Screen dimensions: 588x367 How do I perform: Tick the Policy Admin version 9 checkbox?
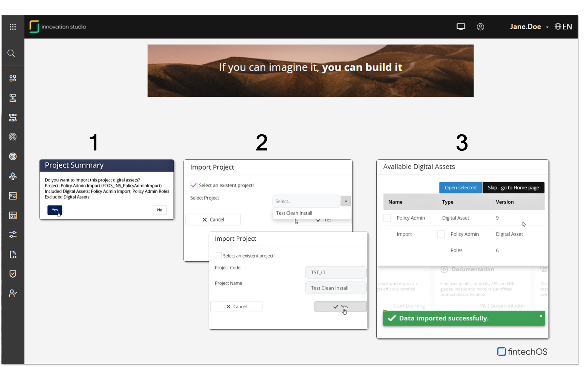[387, 218]
